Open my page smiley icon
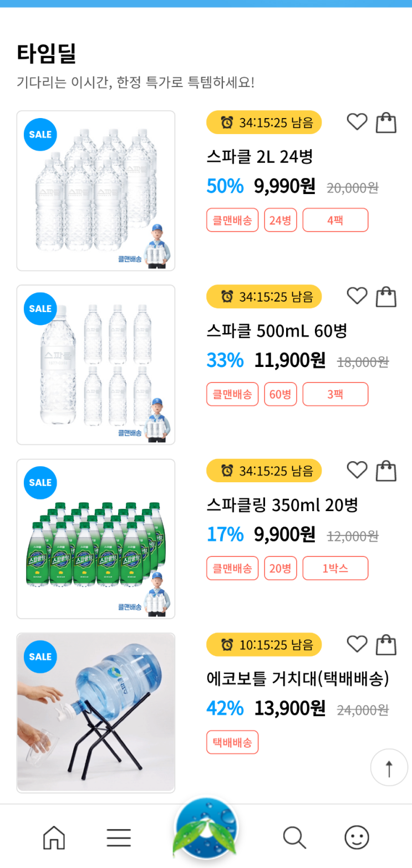The image size is (412, 868). coord(357,838)
